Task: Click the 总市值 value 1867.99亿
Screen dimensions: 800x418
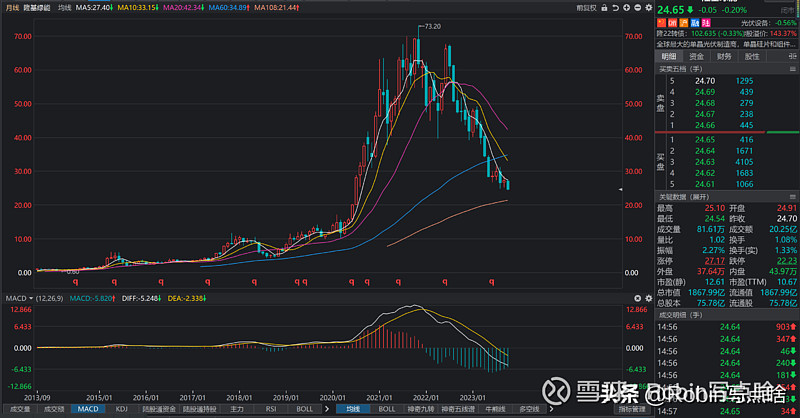Action: pos(706,292)
